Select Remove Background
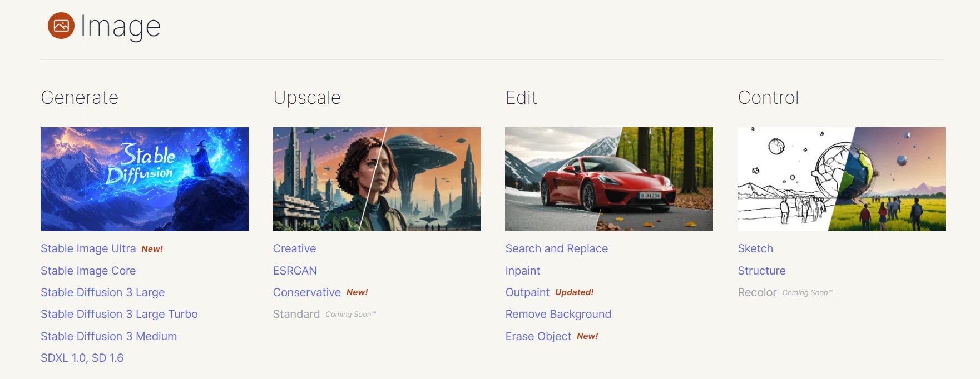 click(558, 314)
